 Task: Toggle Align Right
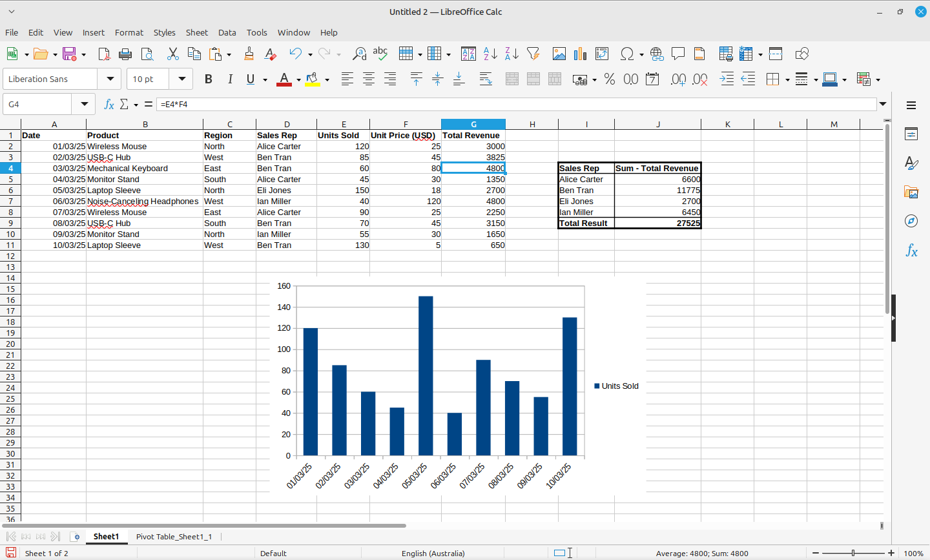pos(390,79)
